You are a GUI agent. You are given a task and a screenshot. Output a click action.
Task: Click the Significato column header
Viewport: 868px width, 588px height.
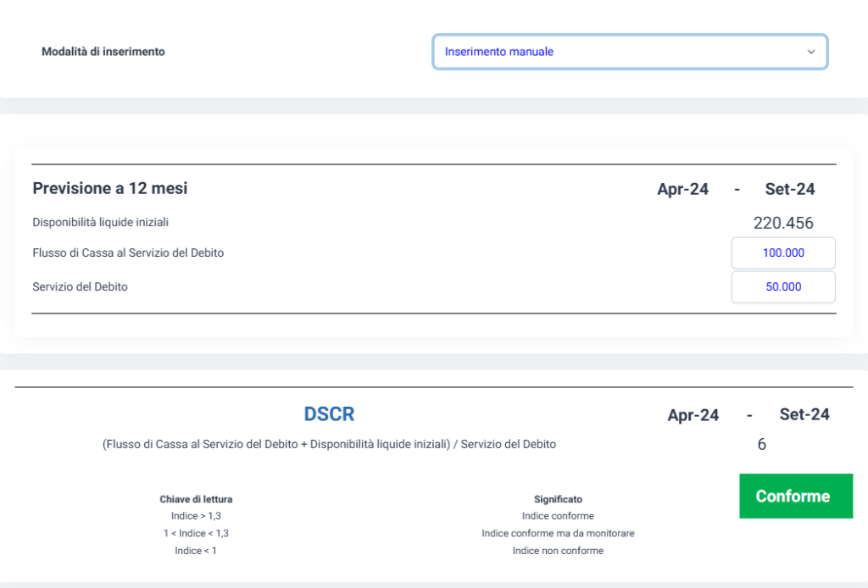pos(558,499)
